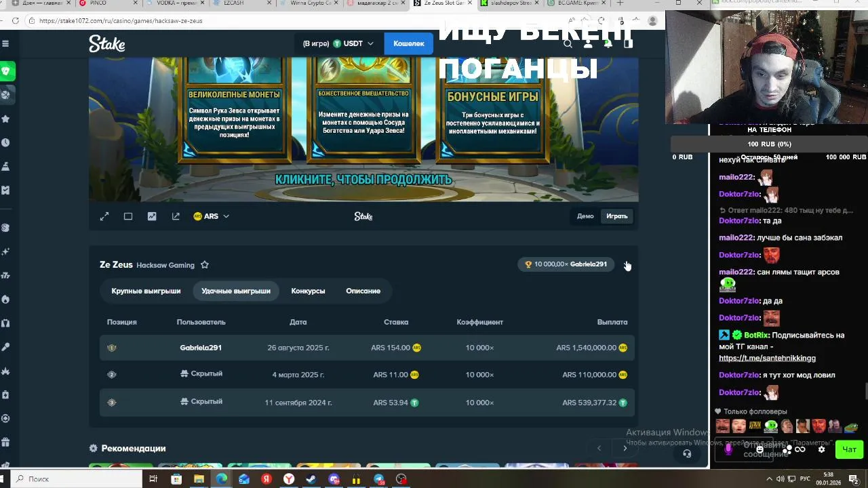The image size is (868, 488).
Task: Click the БОНУСНЫЕ ИГРЫ game card
Action: tap(492, 108)
